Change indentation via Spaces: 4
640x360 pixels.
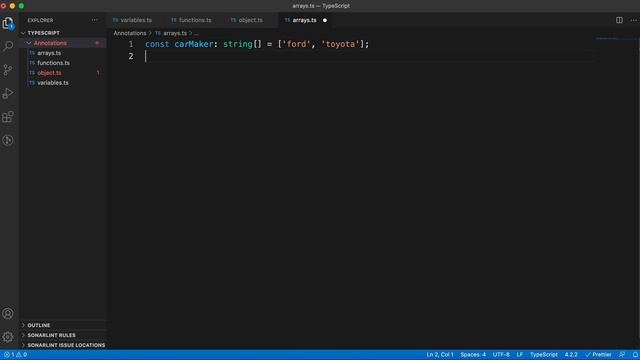click(x=473, y=355)
